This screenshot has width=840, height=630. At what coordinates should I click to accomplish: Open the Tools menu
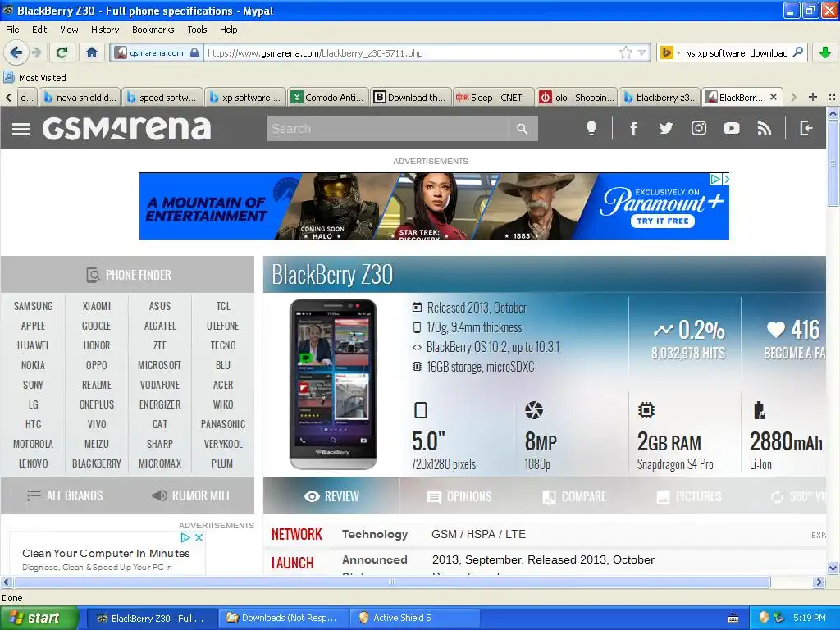coord(197,30)
